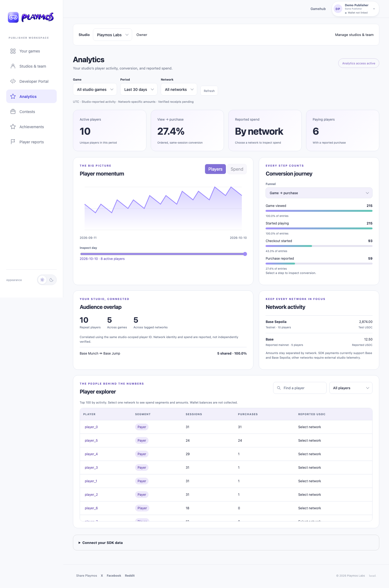The width and height of the screenshot is (389, 588).
Task: Open the Last 30 days period dropdown
Action: tap(139, 90)
